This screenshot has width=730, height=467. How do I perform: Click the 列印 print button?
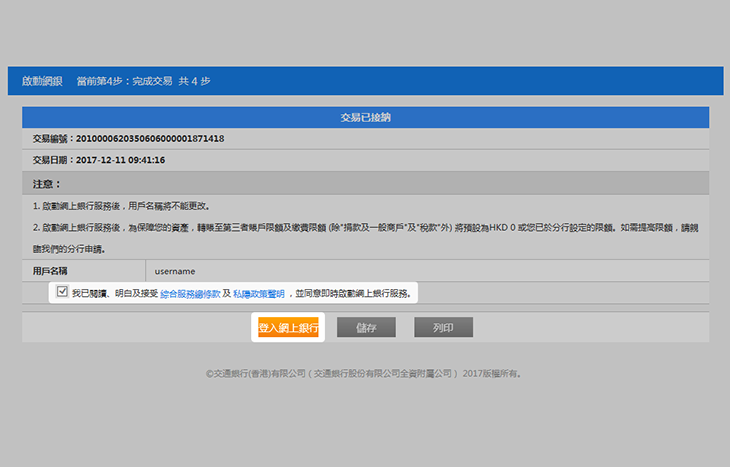(x=443, y=328)
